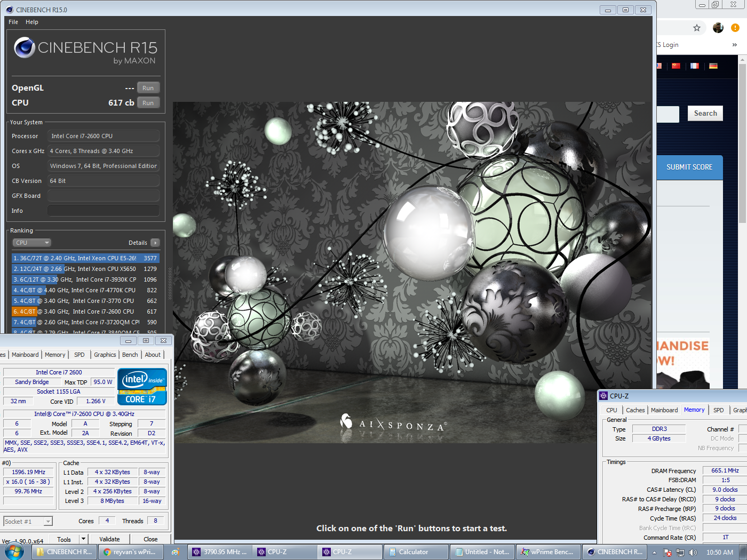747x560 pixels.
Task: Select highlighted ranking row i7-2600 score 617
Action: point(86,311)
